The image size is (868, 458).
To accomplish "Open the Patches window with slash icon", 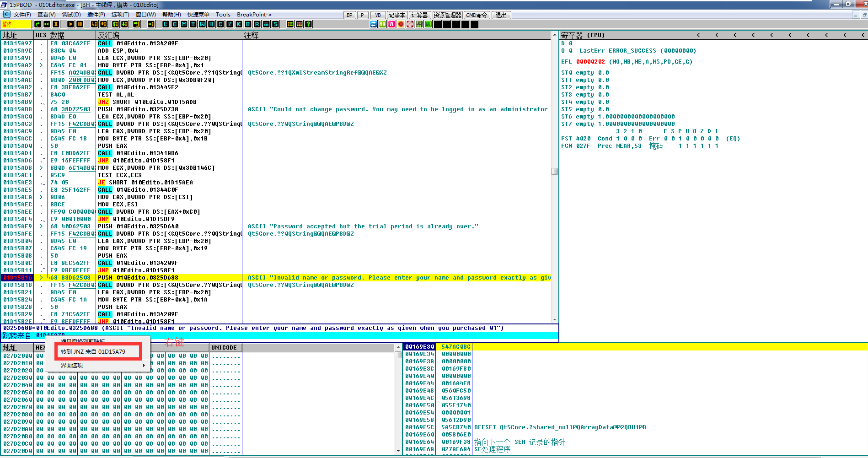I will point(230,24).
